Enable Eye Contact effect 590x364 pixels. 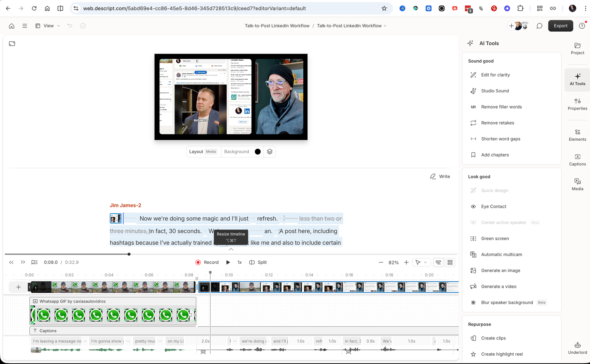tap(493, 207)
